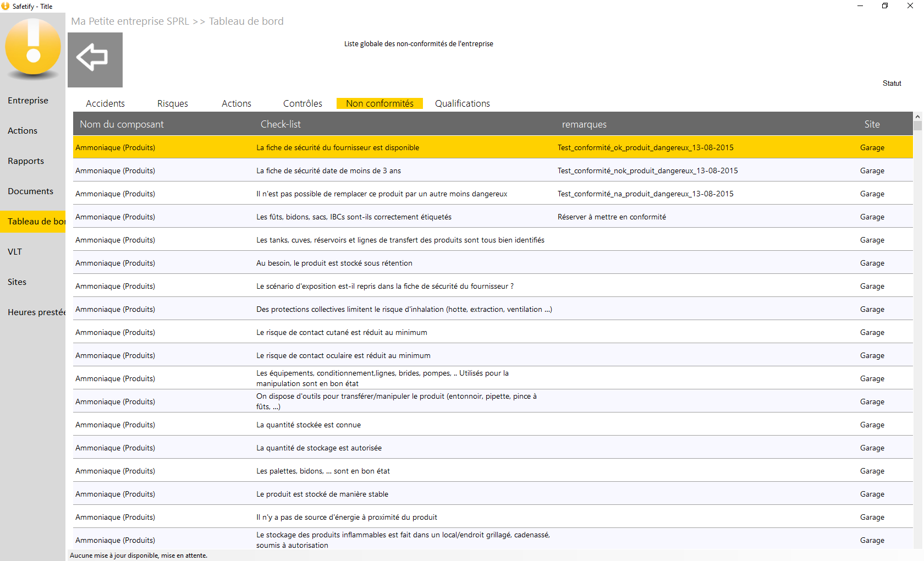Open Rapports in the sidebar
The image size is (924, 561).
[26, 161]
